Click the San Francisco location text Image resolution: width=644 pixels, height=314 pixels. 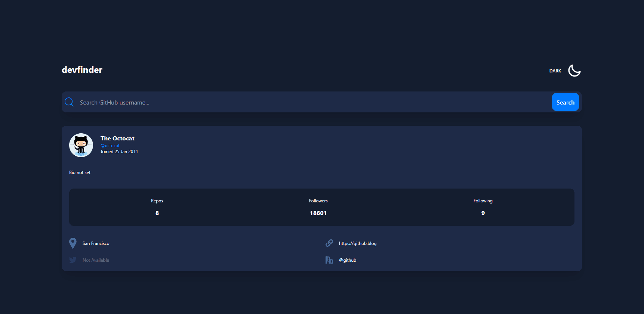pos(96,243)
